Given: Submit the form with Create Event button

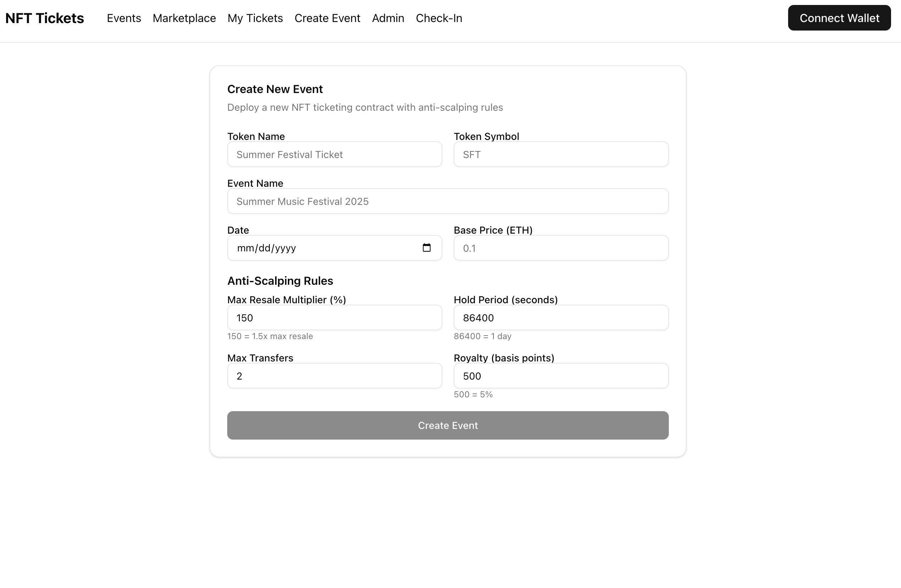Looking at the screenshot, I should tap(447, 425).
